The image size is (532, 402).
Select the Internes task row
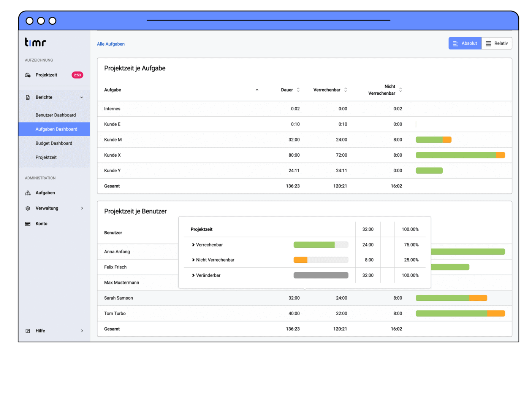(x=304, y=109)
